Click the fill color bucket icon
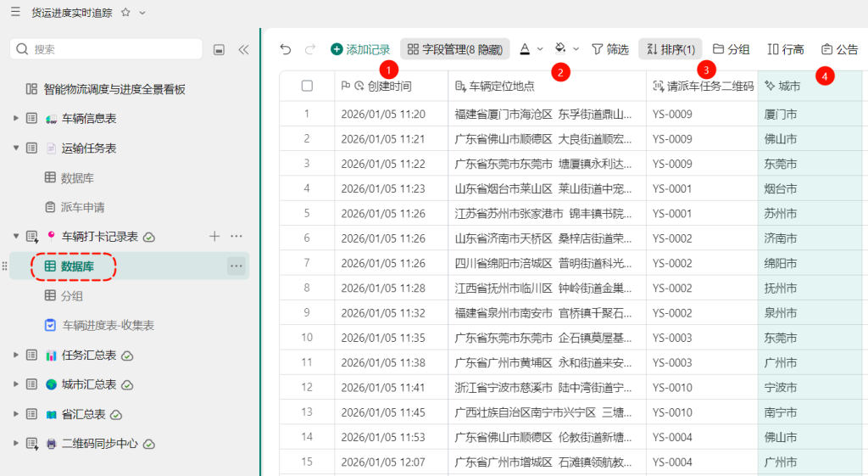The image size is (868, 476). 560,48
